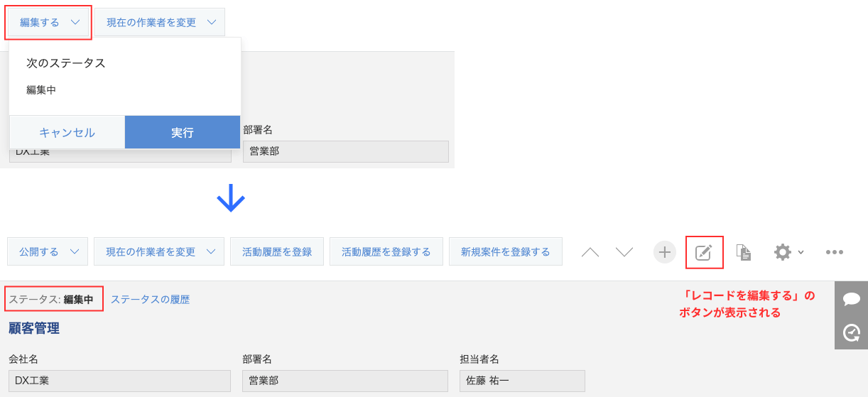
Task: Go to next record with down chevron
Action: tap(624, 252)
